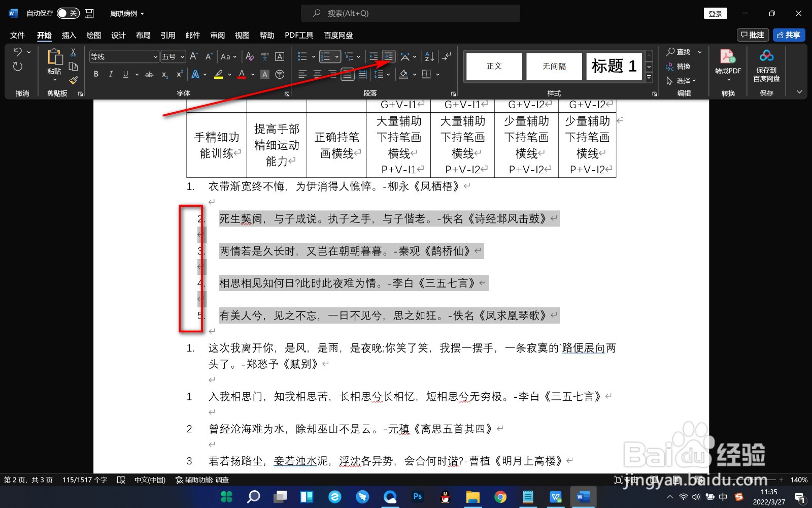Click the Cut scissors icon
The width and height of the screenshot is (812, 508).
(73, 52)
